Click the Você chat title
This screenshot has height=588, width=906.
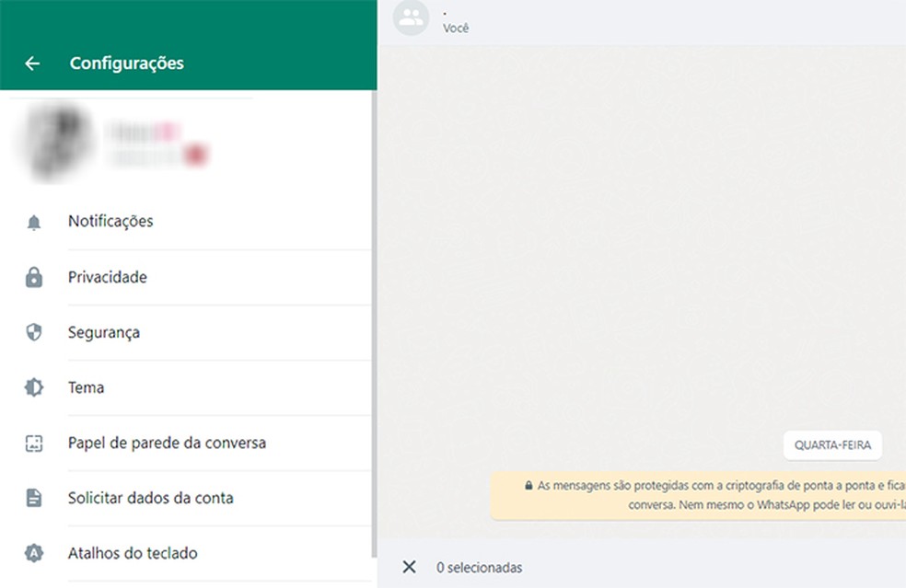456,28
